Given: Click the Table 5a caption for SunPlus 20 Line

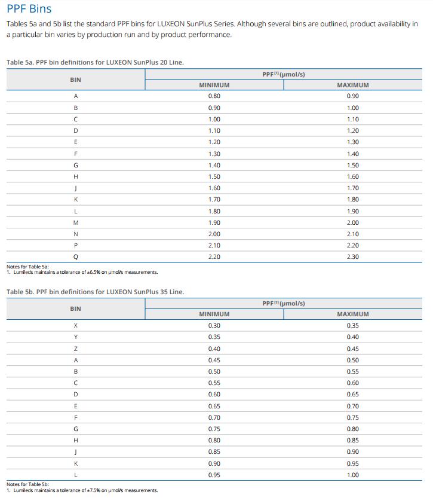Looking at the screenshot, I should point(95,62).
